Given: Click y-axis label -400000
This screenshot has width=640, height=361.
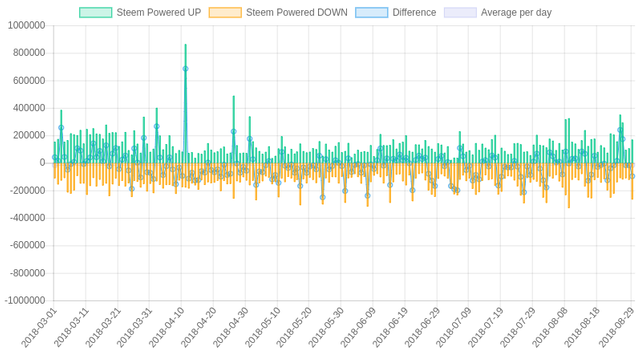Looking at the screenshot, I should click(27, 218).
